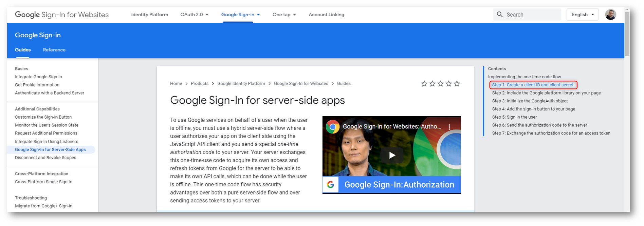Viewport: 644px width, 226px height.
Task: Open the OAuth 2.0 dropdown
Action: (x=195, y=15)
